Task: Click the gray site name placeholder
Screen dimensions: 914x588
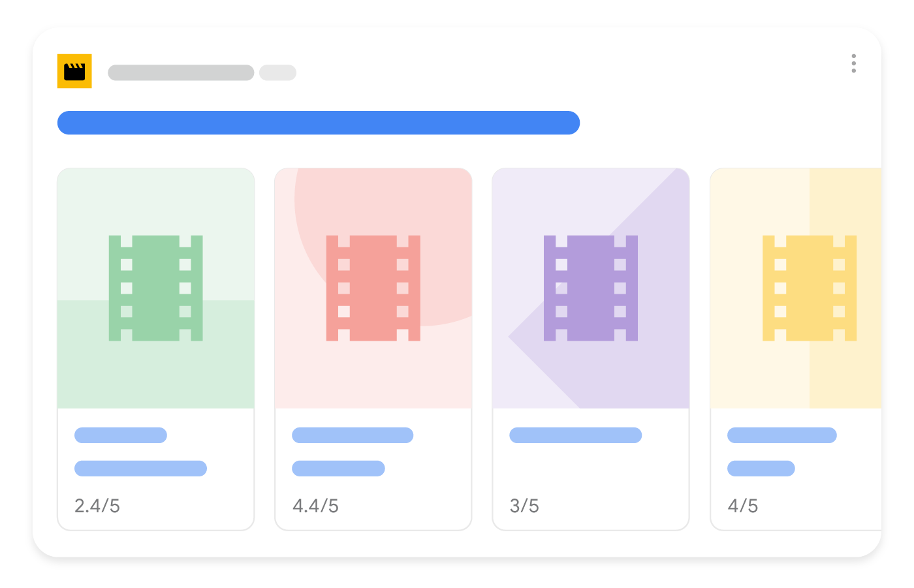Action: 181,72
